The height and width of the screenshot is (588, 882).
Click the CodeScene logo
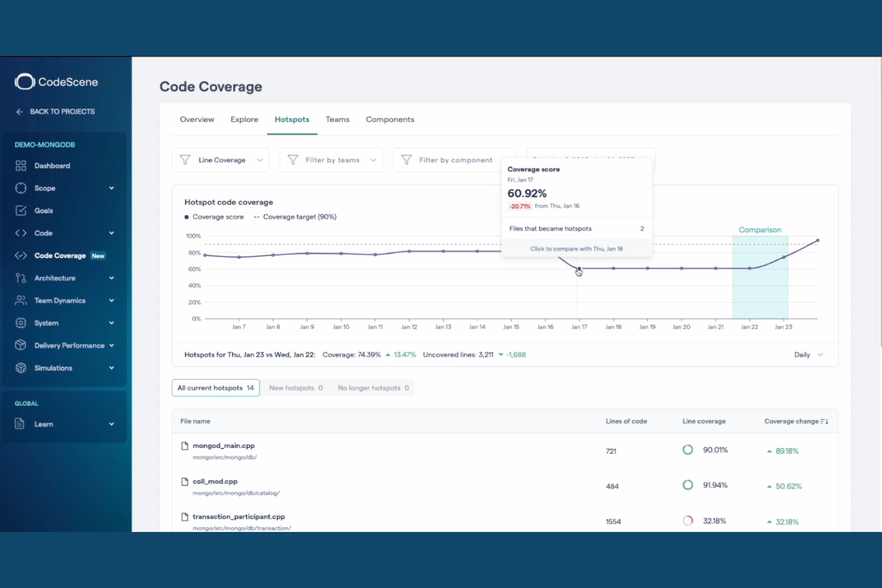coord(56,82)
